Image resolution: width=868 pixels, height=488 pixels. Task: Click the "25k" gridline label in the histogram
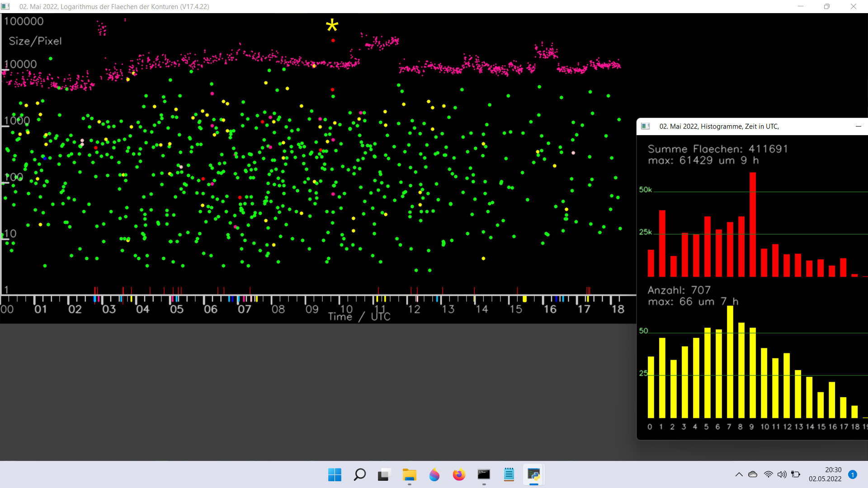coord(646,232)
